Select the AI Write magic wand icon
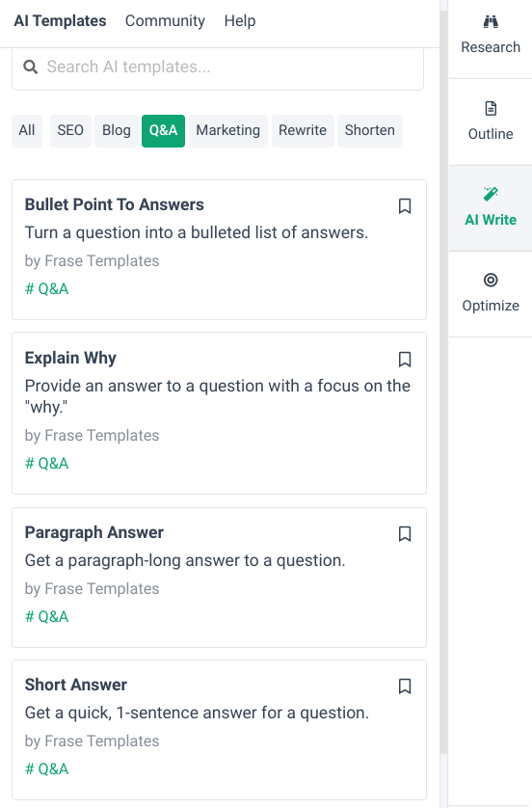Viewport: 532px width, 808px height. point(491,194)
